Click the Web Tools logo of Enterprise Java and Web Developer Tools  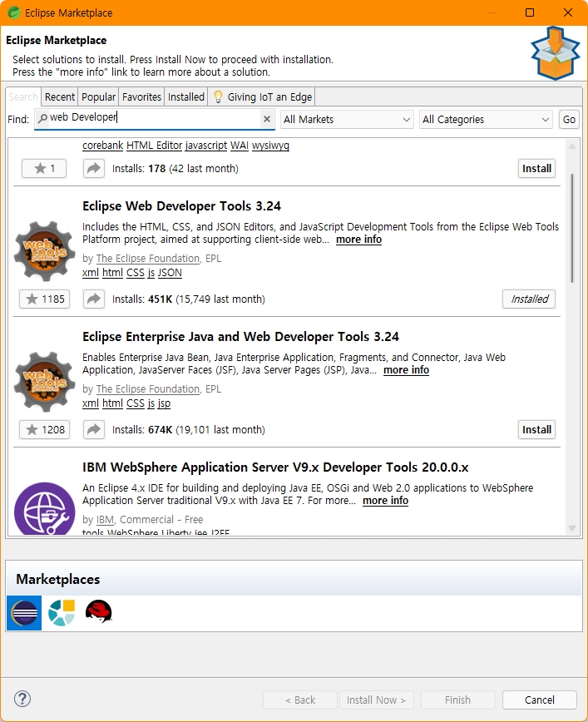pyautogui.click(x=44, y=382)
